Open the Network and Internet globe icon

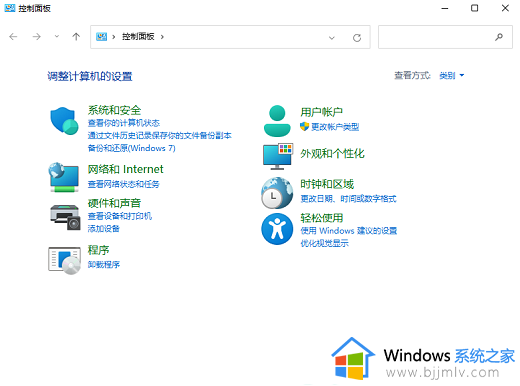coord(64,177)
